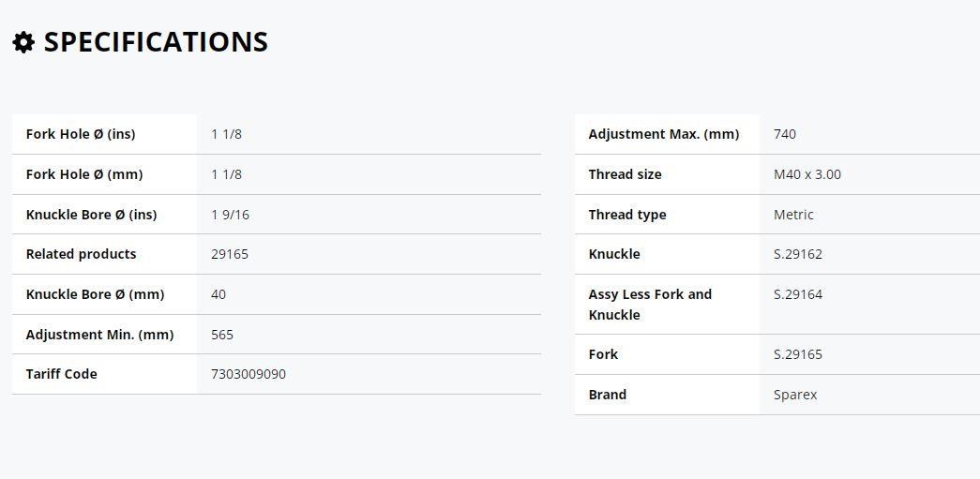
Task: Click the Metric thread type value
Action: [793, 215]
